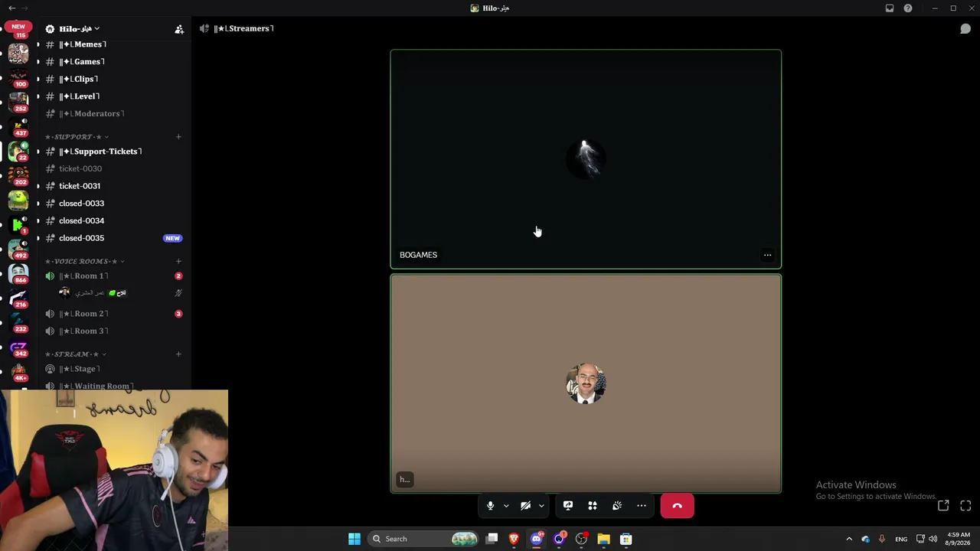980x551 pixels.
Task: Turn on the camera in the call
Action: [525, 506]
